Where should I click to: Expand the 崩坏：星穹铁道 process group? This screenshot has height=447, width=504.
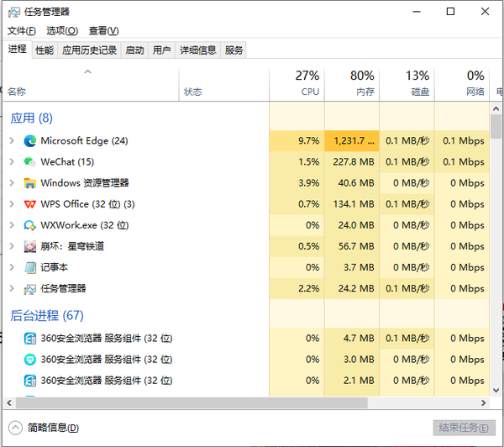pos(12,246)
